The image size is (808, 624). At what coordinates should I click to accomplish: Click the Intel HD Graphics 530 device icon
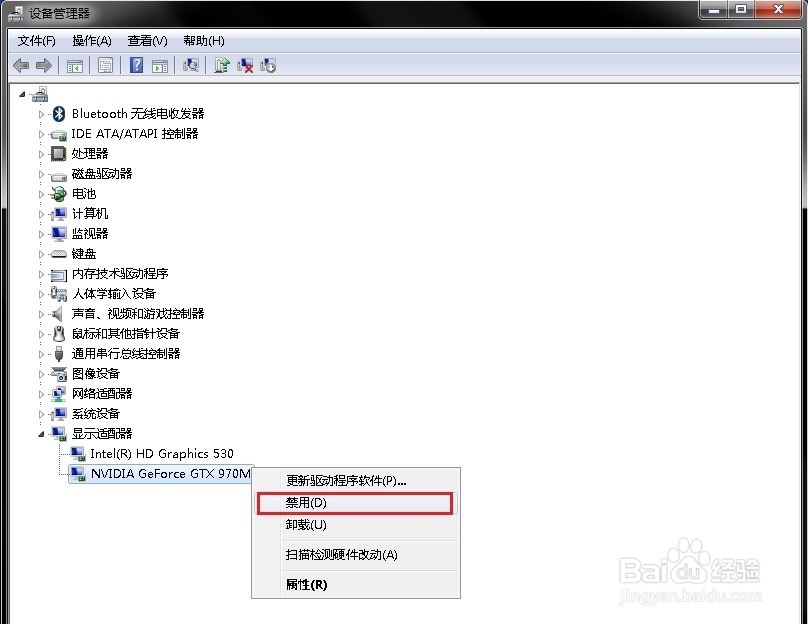point(78,454)
